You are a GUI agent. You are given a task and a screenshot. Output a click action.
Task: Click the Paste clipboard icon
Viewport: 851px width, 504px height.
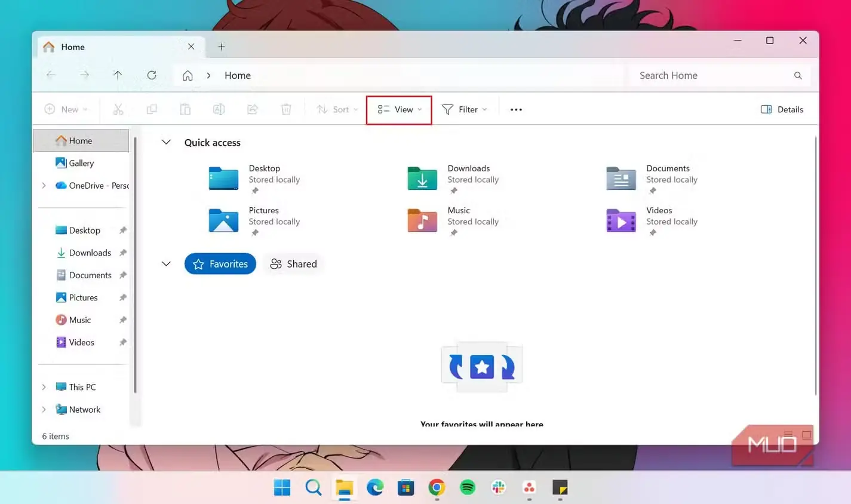pos(185,109)
